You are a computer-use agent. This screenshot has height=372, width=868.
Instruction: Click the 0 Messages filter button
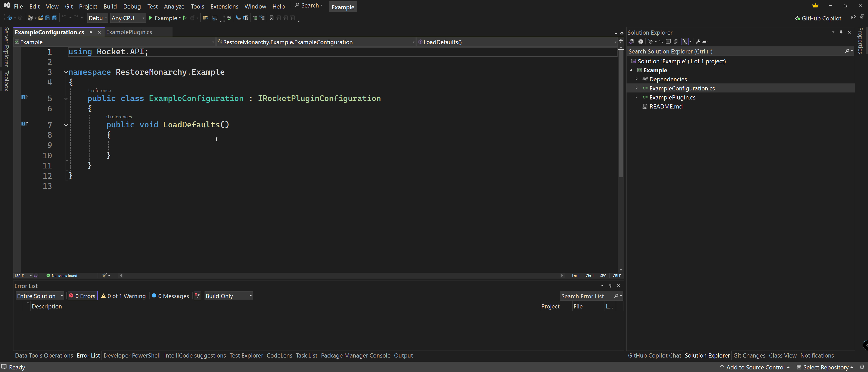coord(170,296)
